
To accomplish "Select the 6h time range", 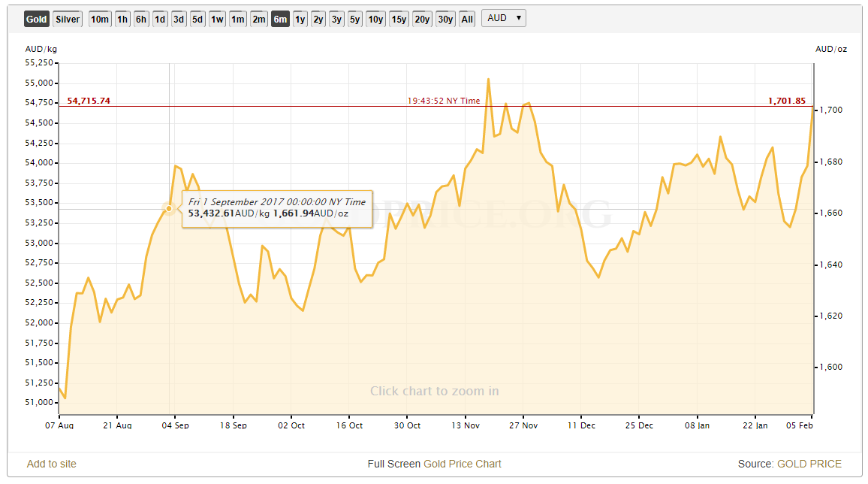I will (x=141, y=19).
